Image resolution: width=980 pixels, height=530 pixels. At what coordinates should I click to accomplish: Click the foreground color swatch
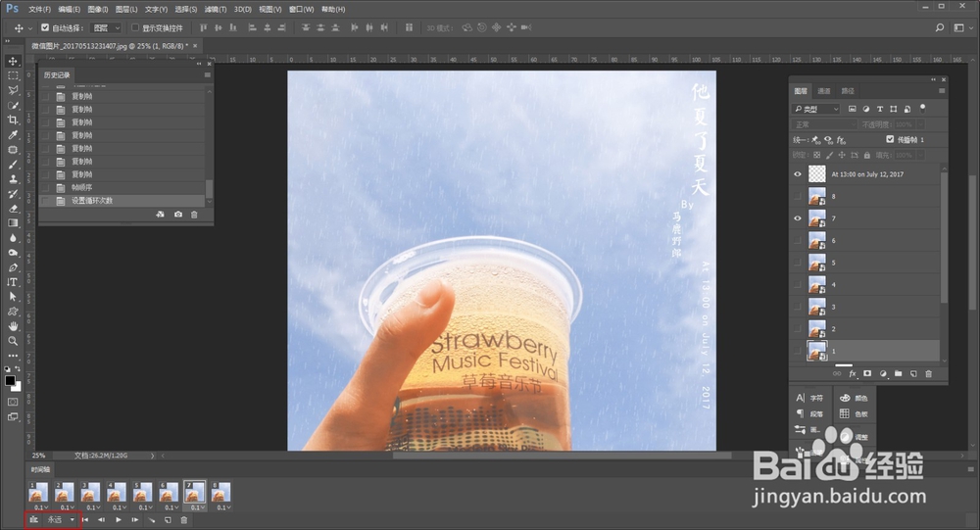tap(10, 381)
